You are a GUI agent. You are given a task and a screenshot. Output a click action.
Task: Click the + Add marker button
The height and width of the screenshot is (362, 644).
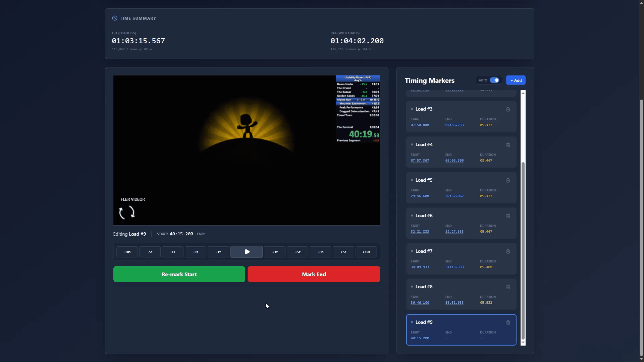coord(516,80)
